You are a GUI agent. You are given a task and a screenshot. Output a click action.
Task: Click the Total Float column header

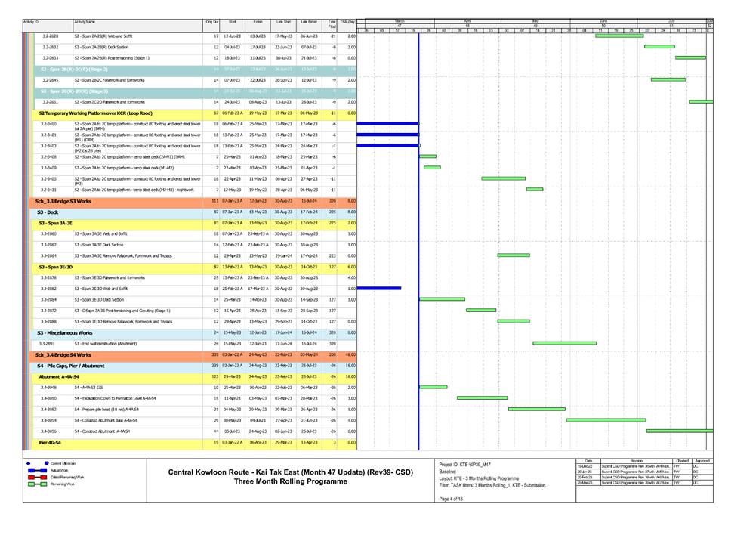(x=331, y=22)
